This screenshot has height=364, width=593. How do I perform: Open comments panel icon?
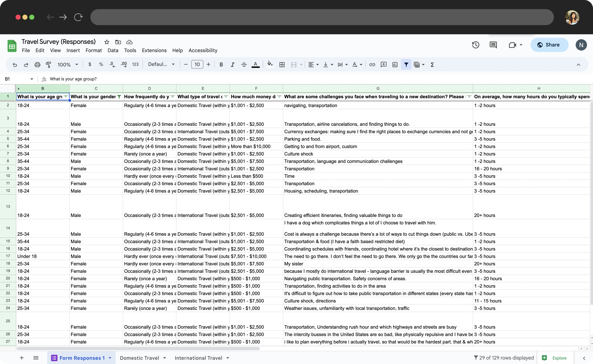pos(493,45)
